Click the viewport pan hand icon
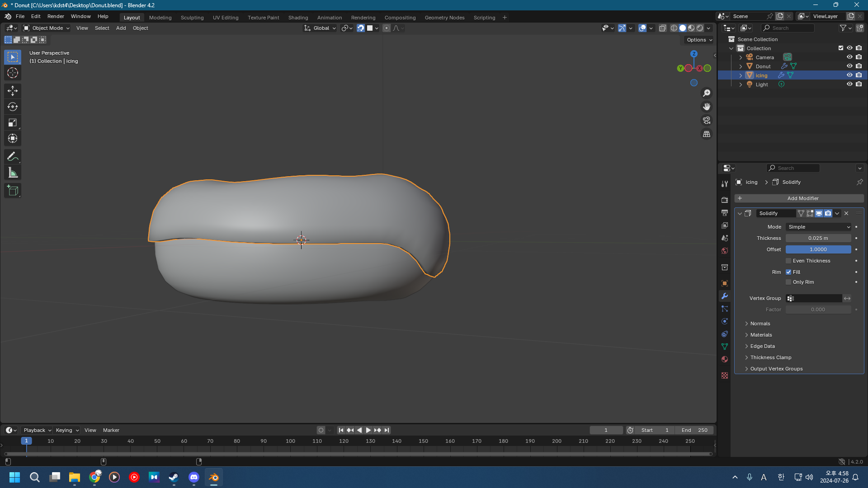The height and width of the screenshot is (488, 868). [707, 107]
